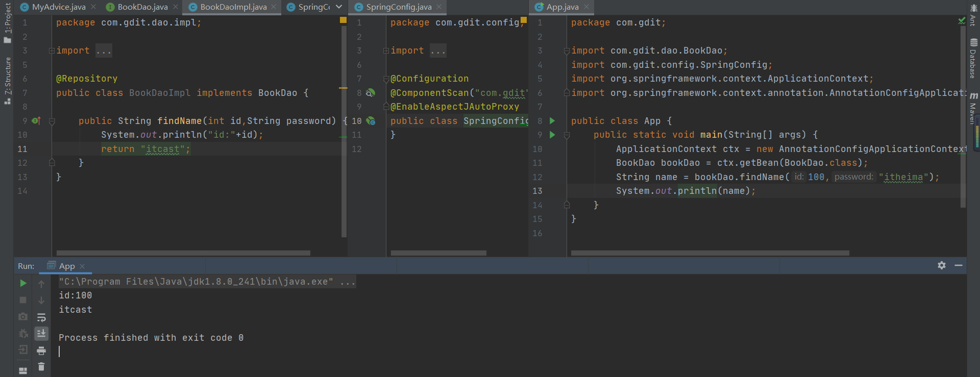Open the Database tool window
Viewport: 980px width, 377px height.
(973, 58)
